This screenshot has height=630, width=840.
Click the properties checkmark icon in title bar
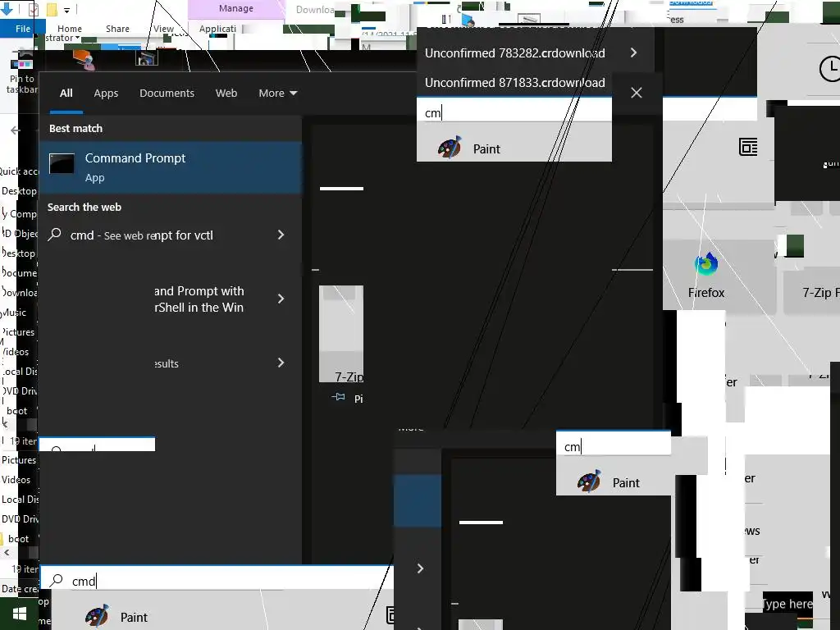[33, 9]
